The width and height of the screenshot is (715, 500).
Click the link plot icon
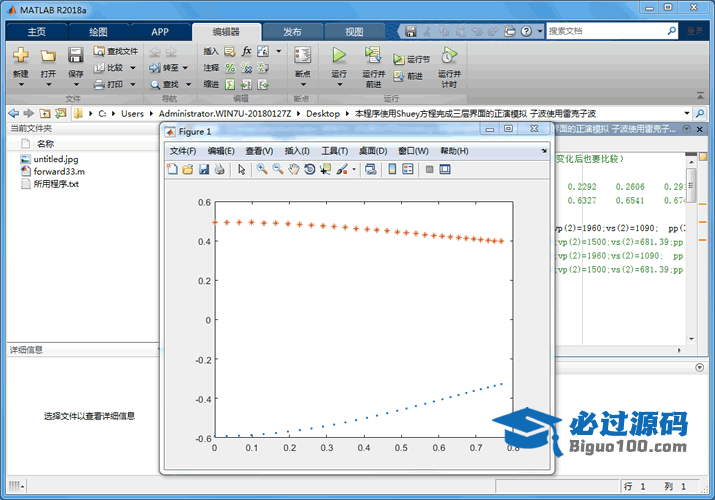click(x=371, y=170)
